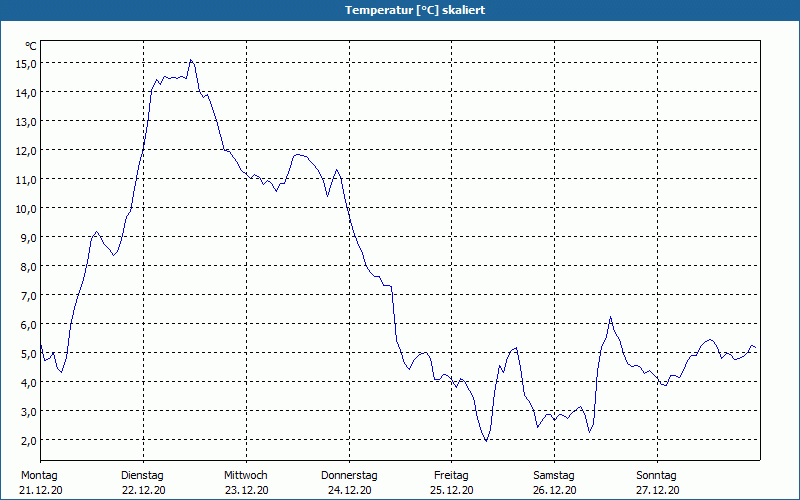Image resolution: width=800 pixels, height=500 pixels.
Task: Click the 9,0 axis value
Action: [x=29, y=238]
